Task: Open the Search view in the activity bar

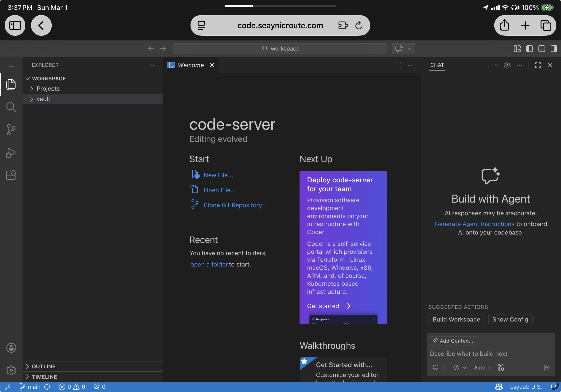Action: (x=11, y=107)
